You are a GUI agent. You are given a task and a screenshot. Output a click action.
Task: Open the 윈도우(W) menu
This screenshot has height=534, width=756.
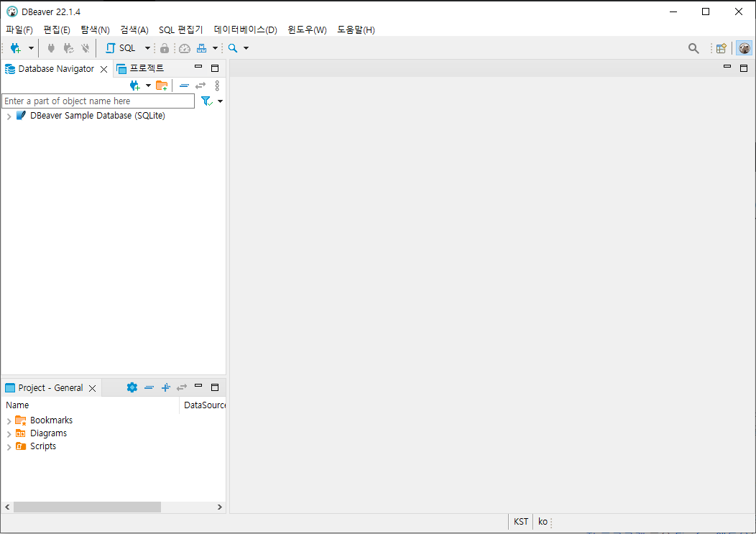point(307,30)
